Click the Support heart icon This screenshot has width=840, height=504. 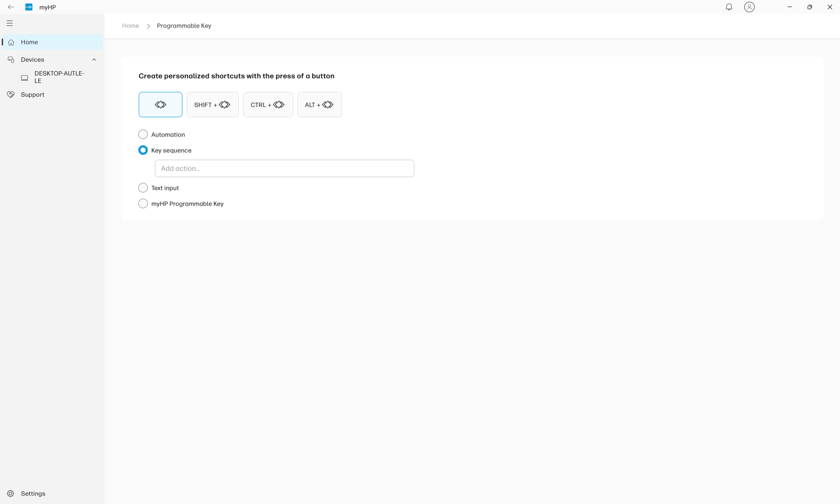(11, 94)
